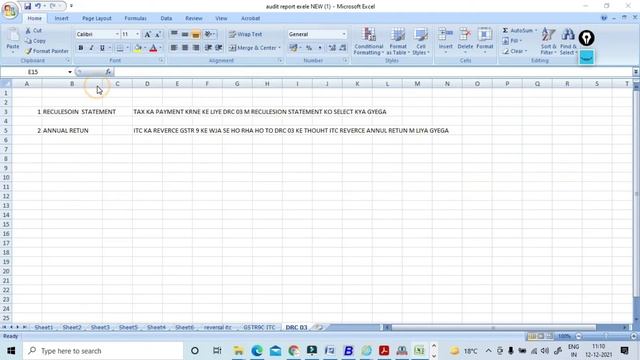The height and width of the screenshot is (360, 640).
Task: Open the font size 11 dropdown
Action: [x=138, y=34]
